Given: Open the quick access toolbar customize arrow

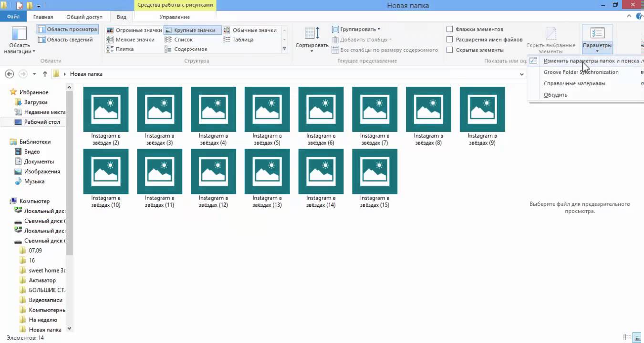Looking at the screenshot, I should (39, 6).
